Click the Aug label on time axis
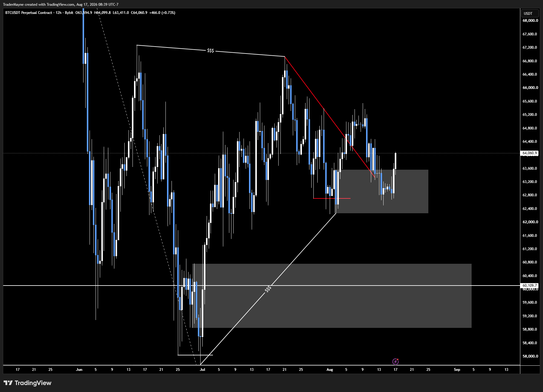This screenshot has width=543, height=392. tap(330, 370)
